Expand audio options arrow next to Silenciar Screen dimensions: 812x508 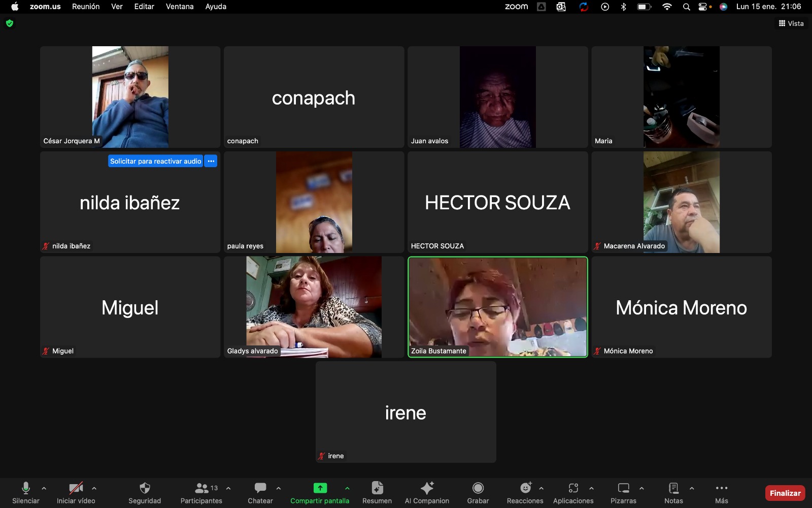(44, 488)
